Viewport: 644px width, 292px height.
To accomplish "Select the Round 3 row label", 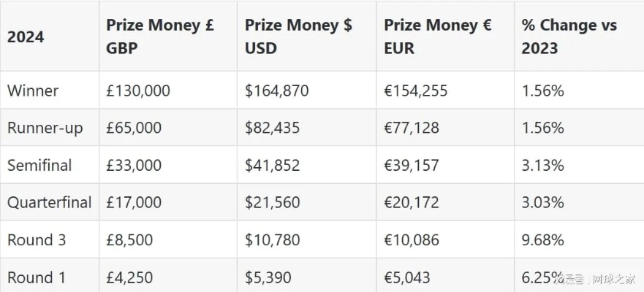I will click(37, 240).
